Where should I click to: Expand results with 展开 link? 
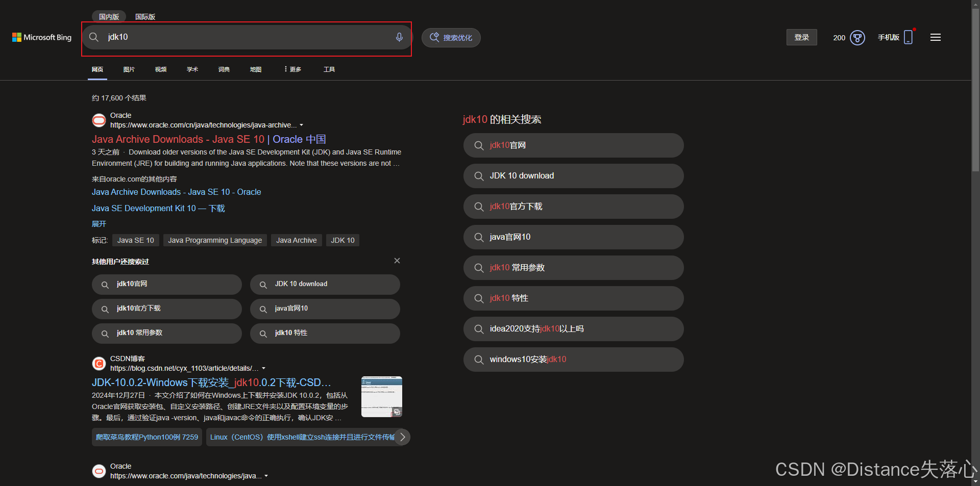coord(99,224)
